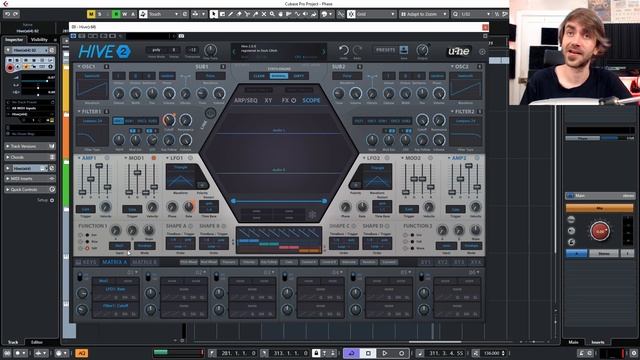Select the Draw pencil tool
This screenshot has height=360, width=640.
pos(231,14)
